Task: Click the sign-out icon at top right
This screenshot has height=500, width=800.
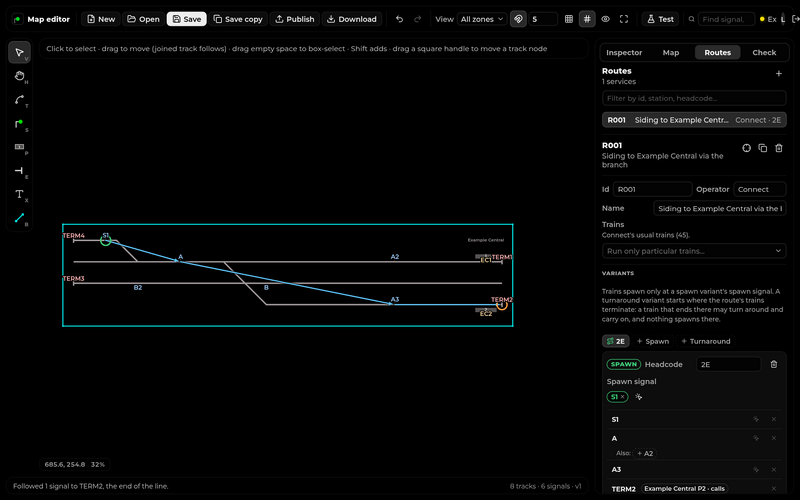Action: tap(795, 19)
